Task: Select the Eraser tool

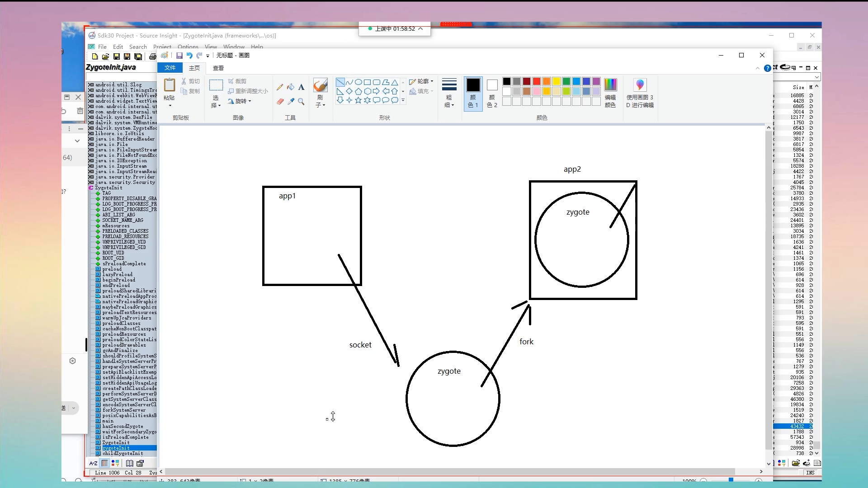Action: tap(280, 102)
